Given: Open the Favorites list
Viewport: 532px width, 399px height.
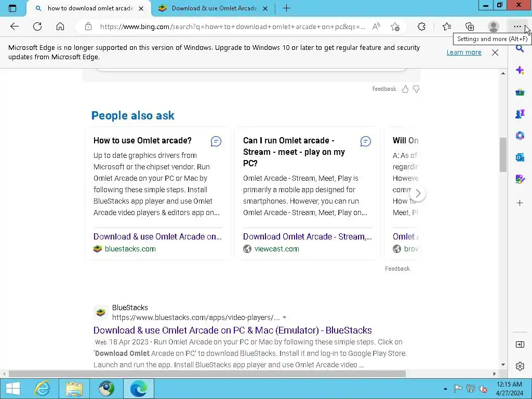Looking at the screenshot, I should tap(447, 26).
